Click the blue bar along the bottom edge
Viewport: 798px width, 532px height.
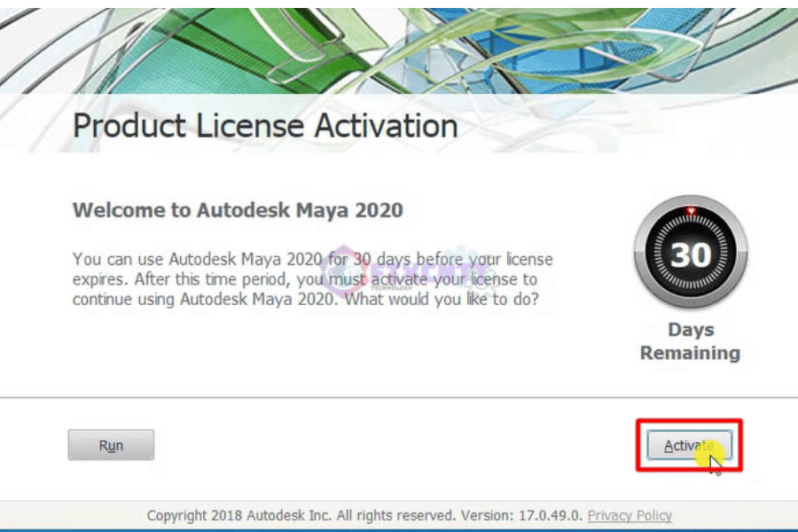(x=399, y=530)
